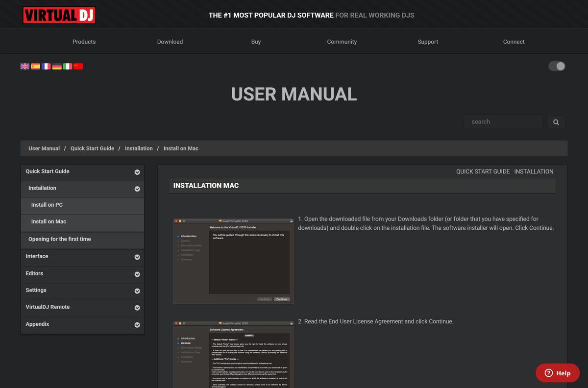Image resolution: width=588 pixels, height=388 pixels.
Task: Click the step 1 instruction text
Action: click(426, 223)
